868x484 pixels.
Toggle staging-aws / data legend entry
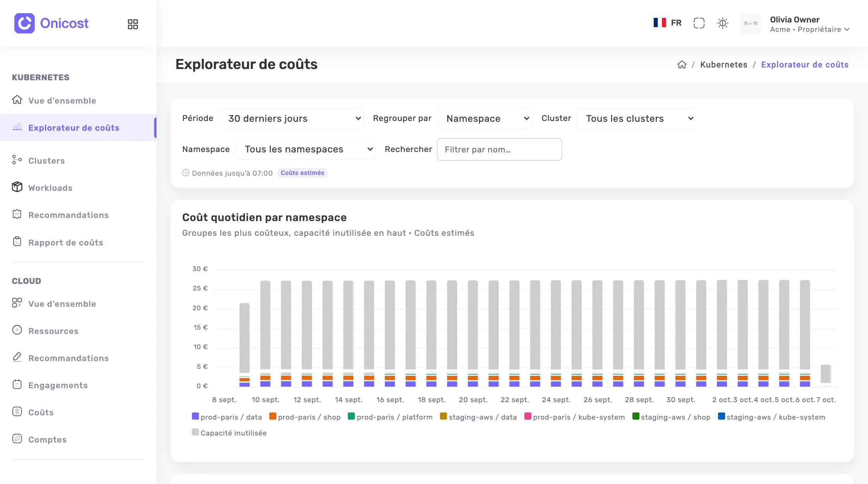(x=479, y=417)
